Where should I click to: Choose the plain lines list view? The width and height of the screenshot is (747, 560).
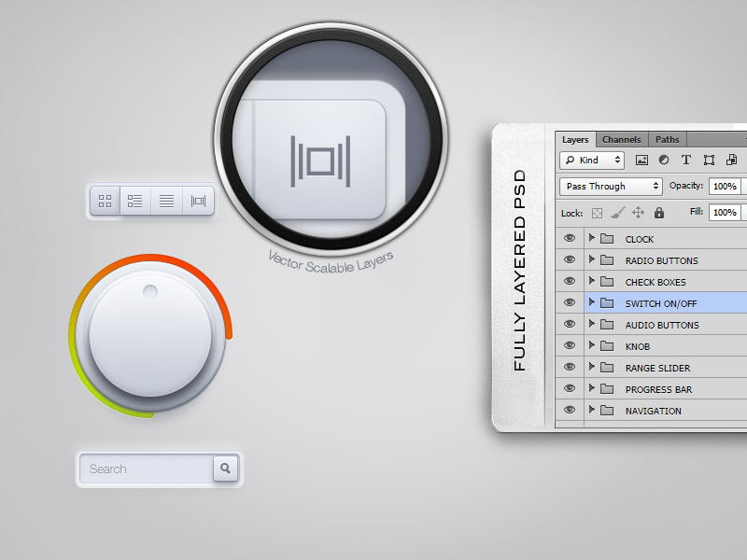click(x=166, y=201)
